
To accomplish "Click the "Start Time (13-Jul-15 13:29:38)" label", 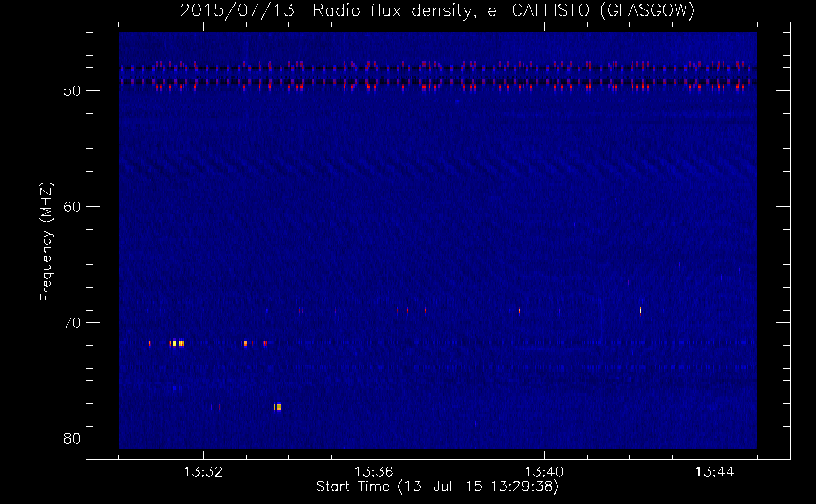I will [437, 487].
